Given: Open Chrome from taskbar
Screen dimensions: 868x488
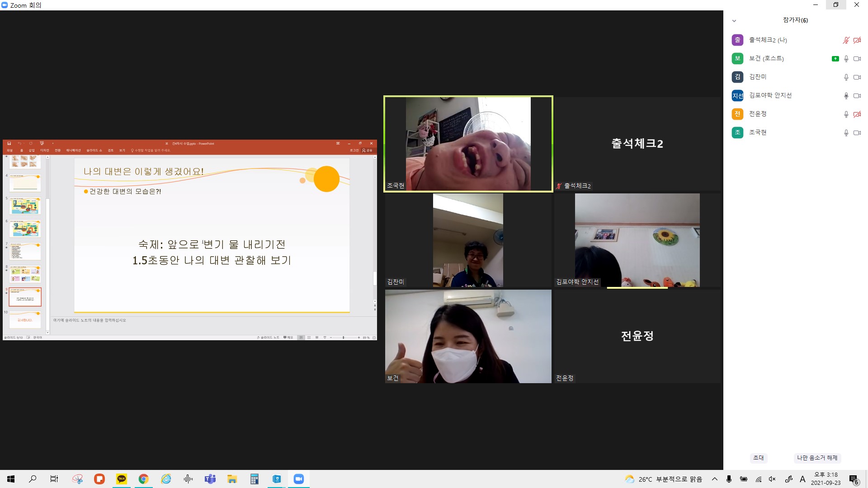Looking at the screenshot, I should pyautogui.click(x=144, y=479).
